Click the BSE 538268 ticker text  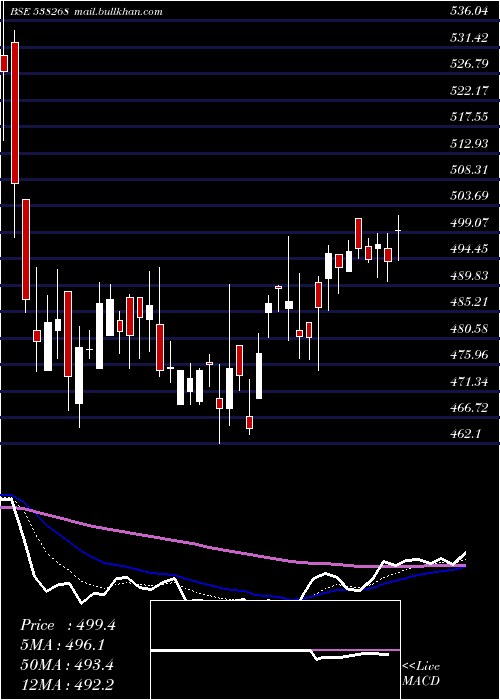click(x=41, y=12)
